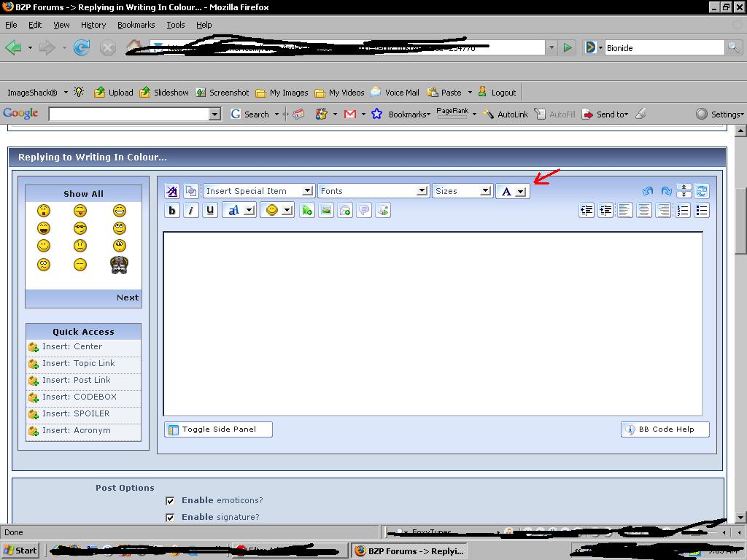This screenshot has width=747, height=560.
Task: Click inside the message text area
Action: coord(433,324)
